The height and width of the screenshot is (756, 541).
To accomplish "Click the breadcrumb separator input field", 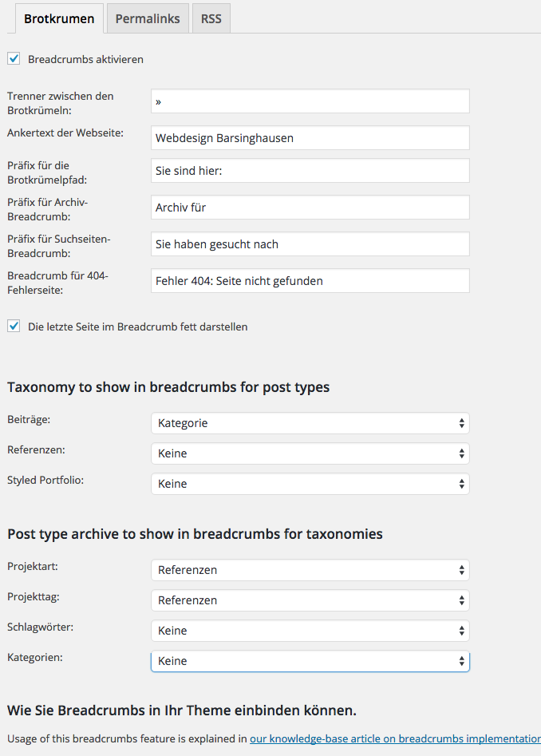I will point(310,101).
